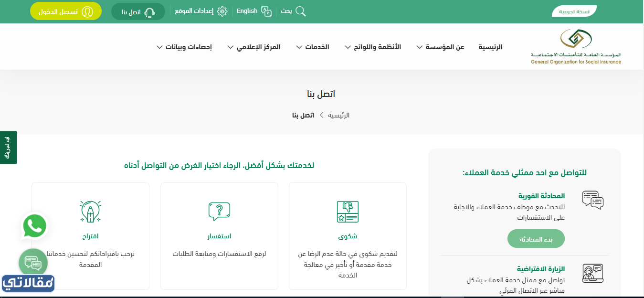The image size is (644, 298).
Task: Click the user icon in تسجيل الدخول button
Action: click(87, 12)
